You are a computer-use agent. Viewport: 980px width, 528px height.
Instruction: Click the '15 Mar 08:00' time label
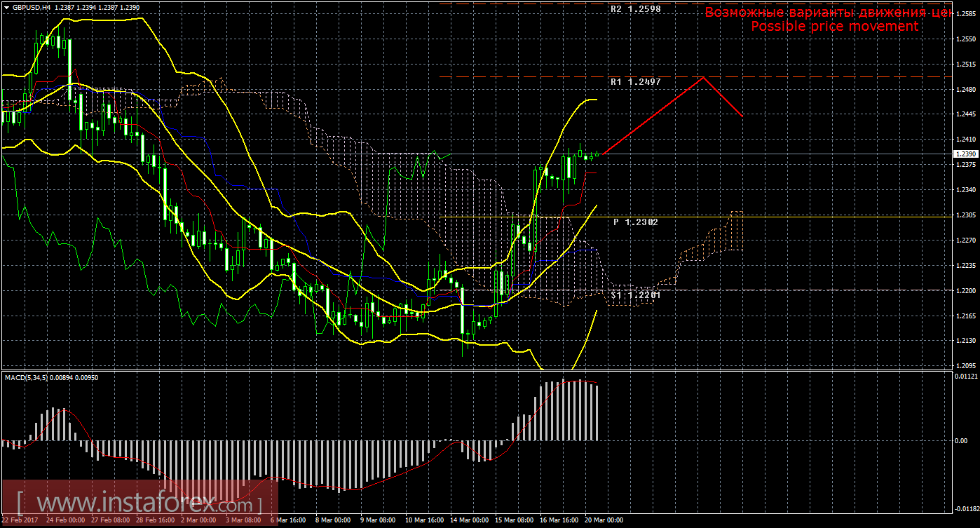point(514,521)
